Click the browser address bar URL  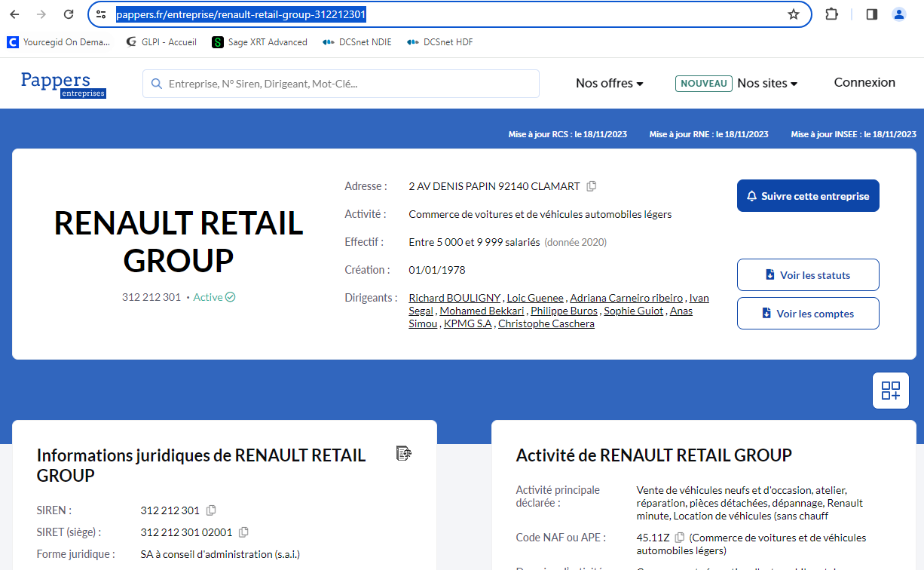click(x=241, y=14)
